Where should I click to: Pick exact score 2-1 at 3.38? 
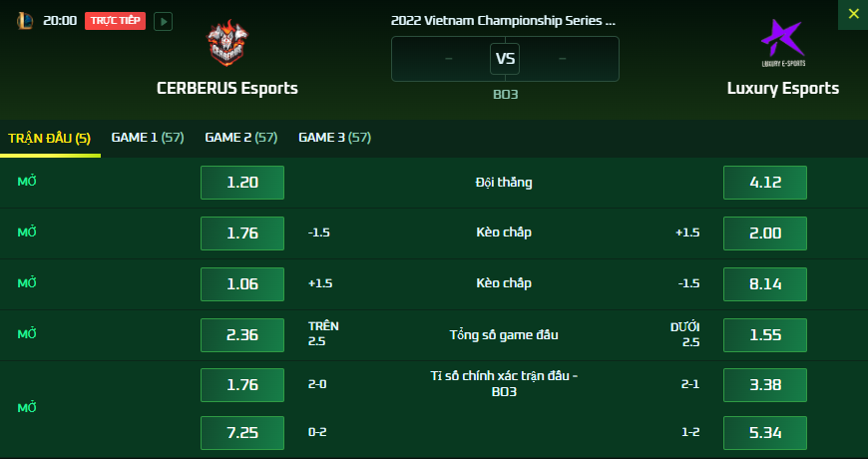765,385
